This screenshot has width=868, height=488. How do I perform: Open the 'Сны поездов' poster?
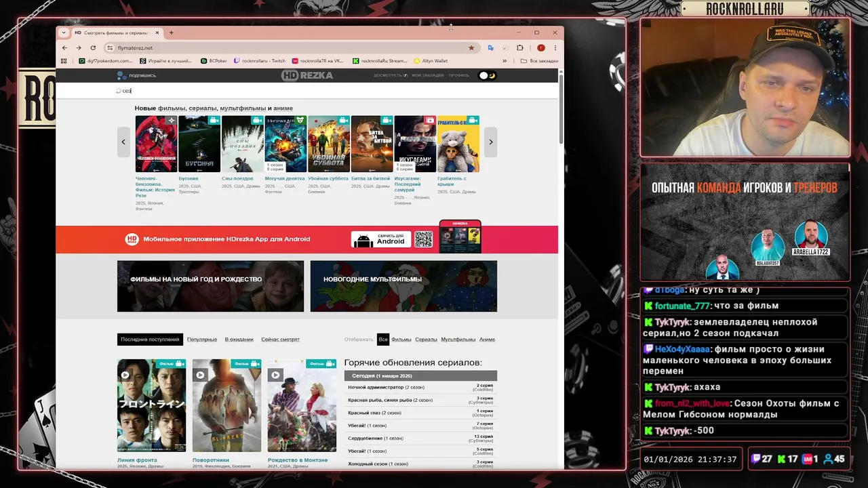[x=243, y=144]
